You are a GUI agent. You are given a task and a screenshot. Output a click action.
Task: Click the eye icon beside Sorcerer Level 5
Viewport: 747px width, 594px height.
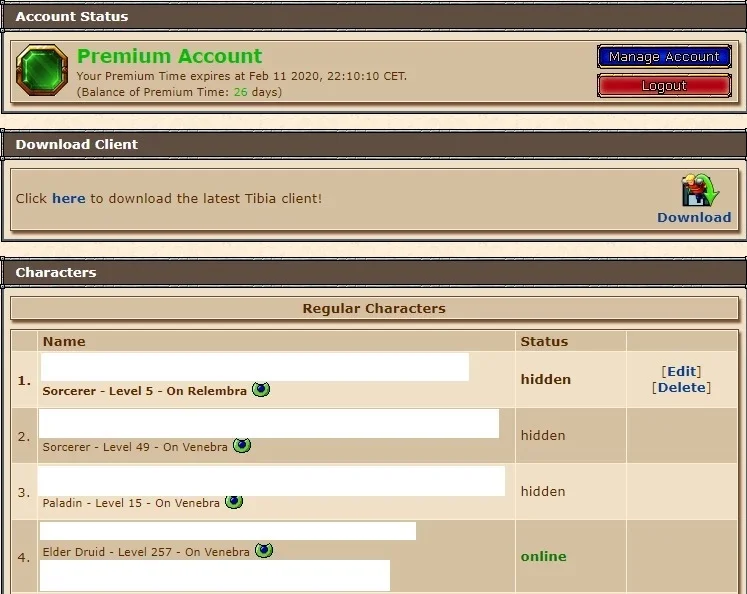click(x=261, y=389)
